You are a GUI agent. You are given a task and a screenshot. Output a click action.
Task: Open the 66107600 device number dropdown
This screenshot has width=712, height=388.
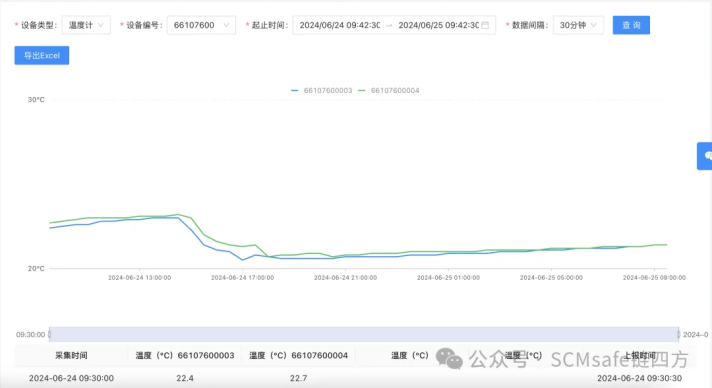(201, 25)
